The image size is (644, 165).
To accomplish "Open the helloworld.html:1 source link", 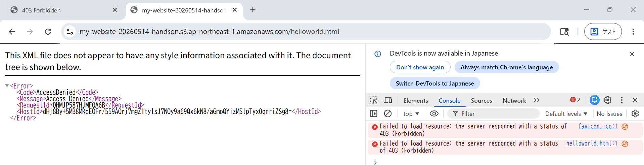I will point(592,143).
